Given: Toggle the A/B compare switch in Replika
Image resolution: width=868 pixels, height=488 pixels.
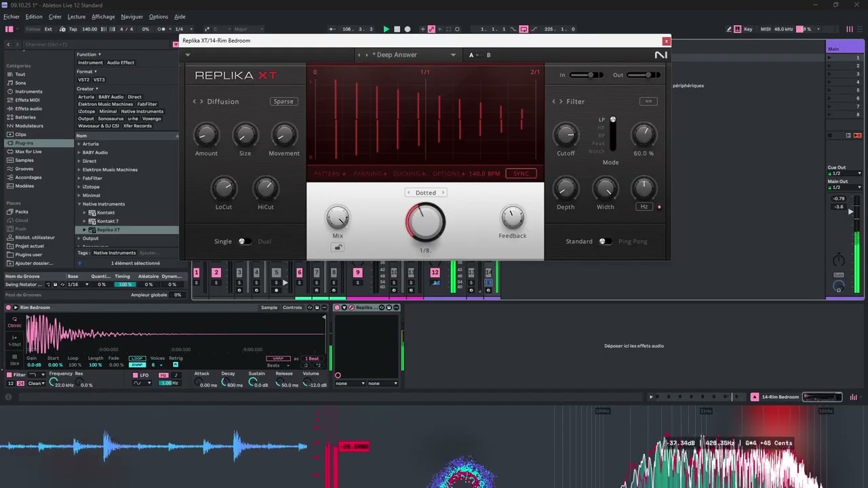Looking at the screenshot, I should pos(479,55).
